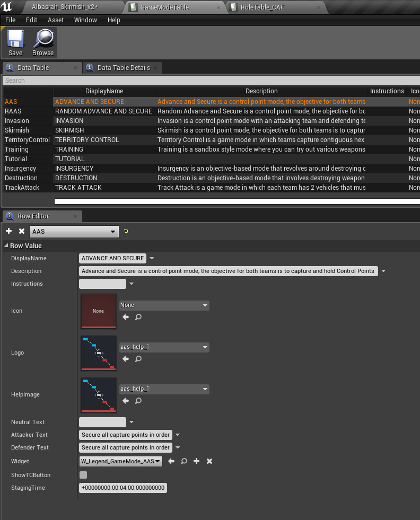Click the Logo aas_help_1 thumbnail

pos(98,352)
